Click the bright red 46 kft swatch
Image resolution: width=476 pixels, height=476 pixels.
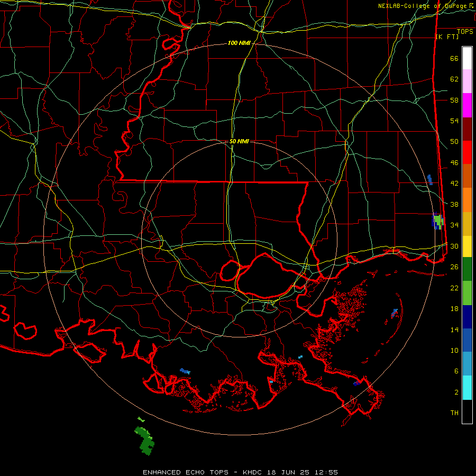click(467, 152)
